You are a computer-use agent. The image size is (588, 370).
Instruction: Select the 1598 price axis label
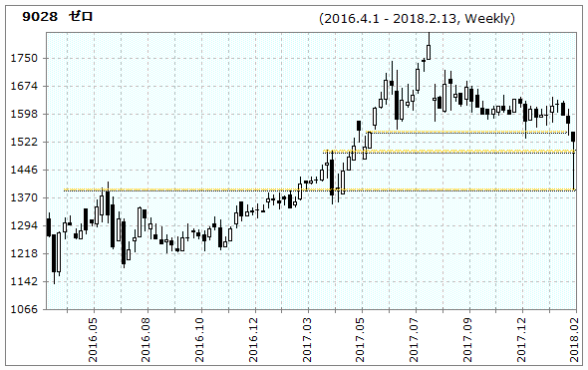24,114
